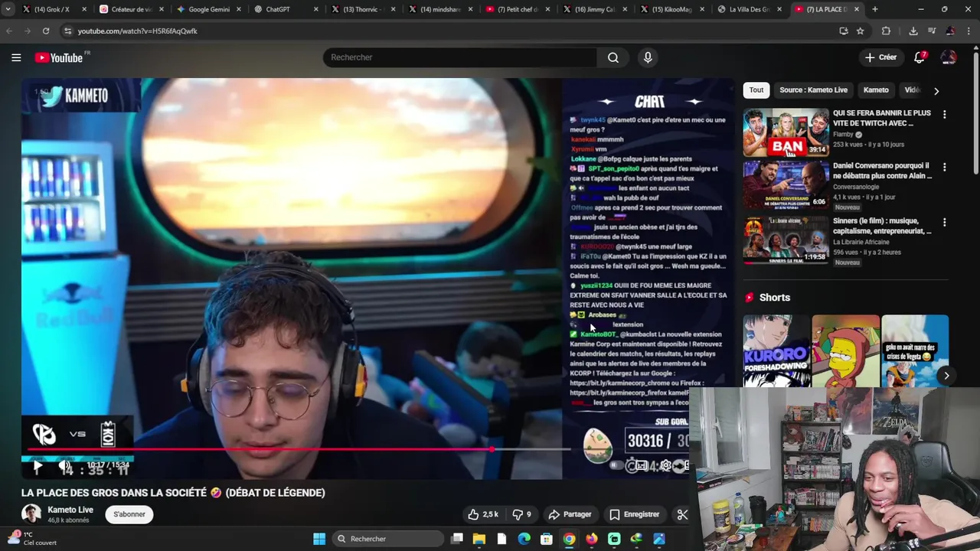Share the video with Partager
Viewport: 980px width, 551px height.
[570, 514]
